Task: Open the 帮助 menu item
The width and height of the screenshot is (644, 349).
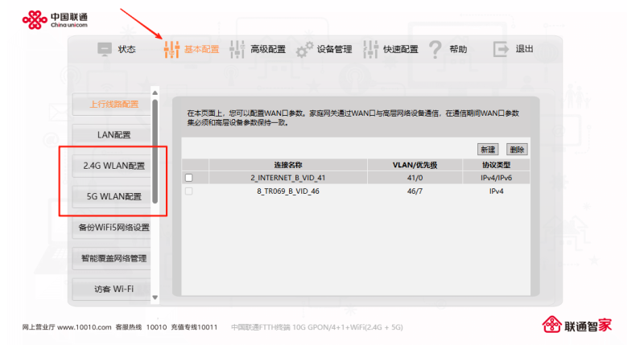Action: [458, 49]
